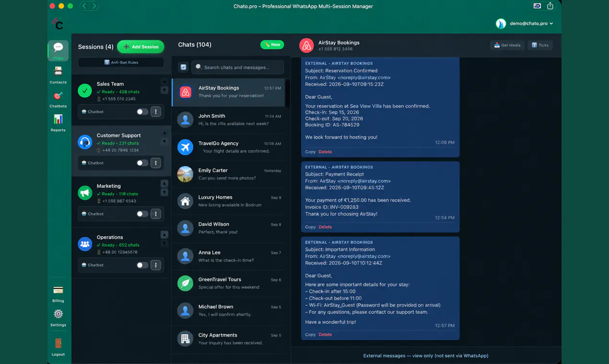Click the share icon in title bar
609x364 pixels.
[x=550, y=6]
